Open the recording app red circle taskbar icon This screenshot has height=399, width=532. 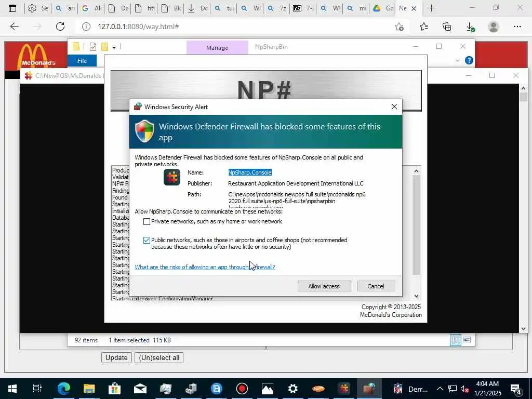coord(242,389)
